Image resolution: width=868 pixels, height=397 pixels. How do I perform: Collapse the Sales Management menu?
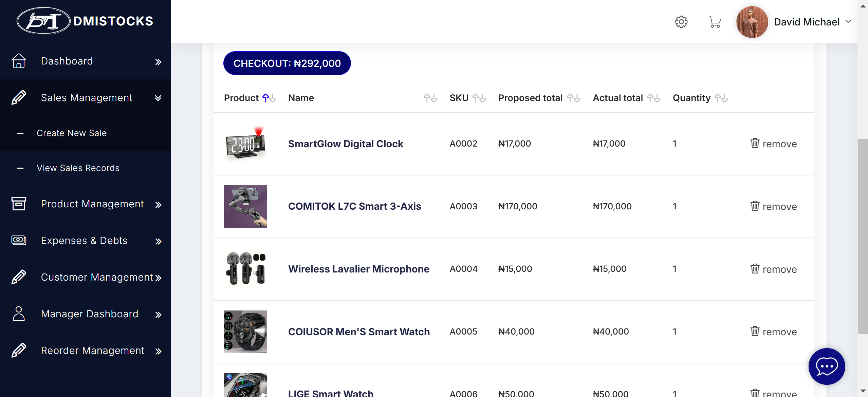[x=158, y=98]
